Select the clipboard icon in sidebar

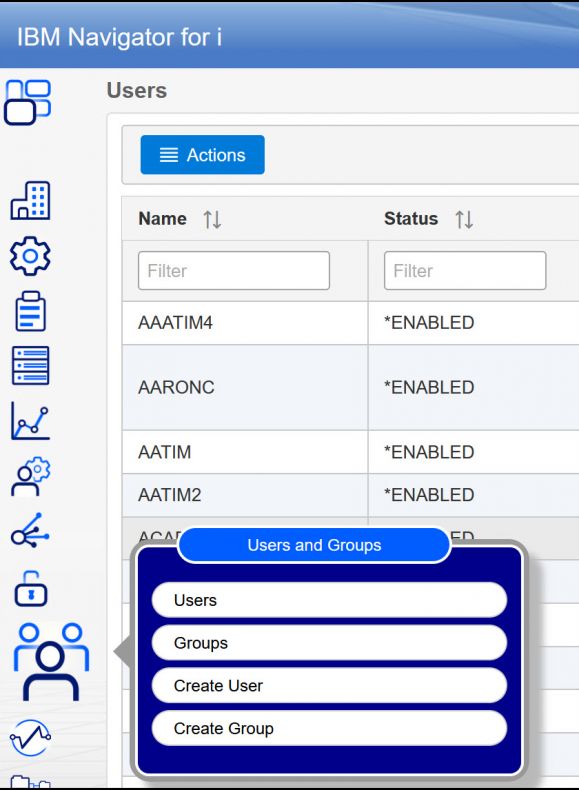click(30, 311)
